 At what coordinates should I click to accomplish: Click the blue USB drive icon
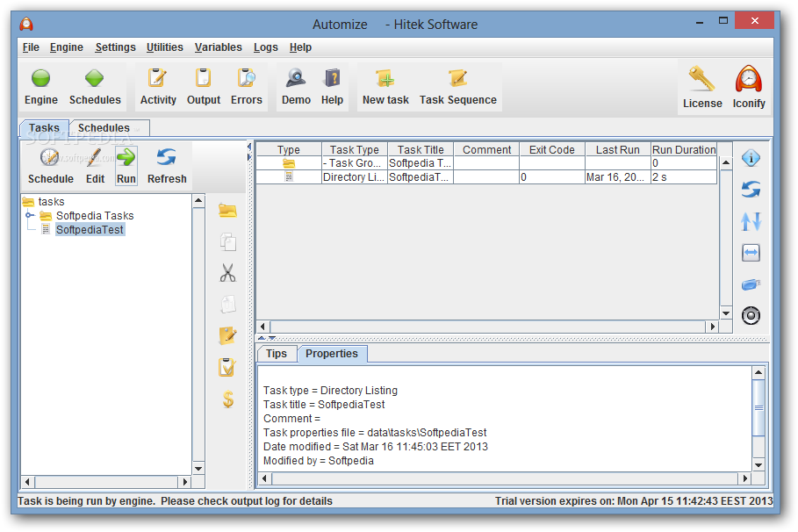coord(751,284)
